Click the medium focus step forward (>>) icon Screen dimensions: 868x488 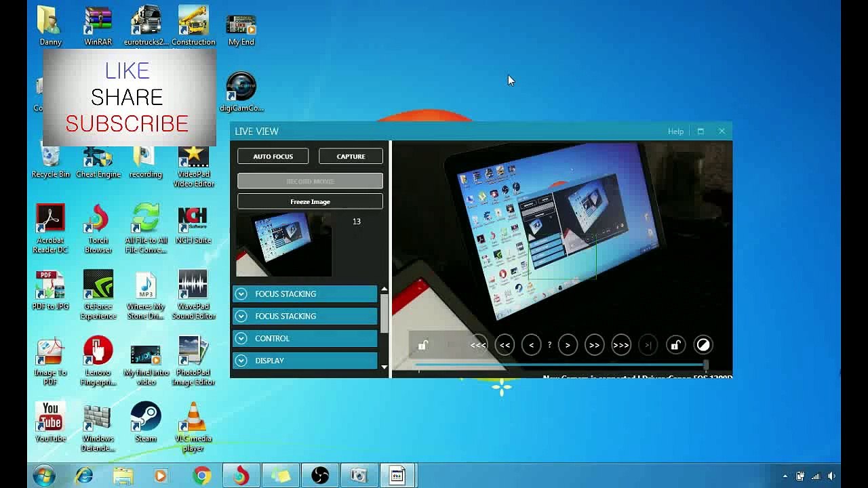(594, 345)
